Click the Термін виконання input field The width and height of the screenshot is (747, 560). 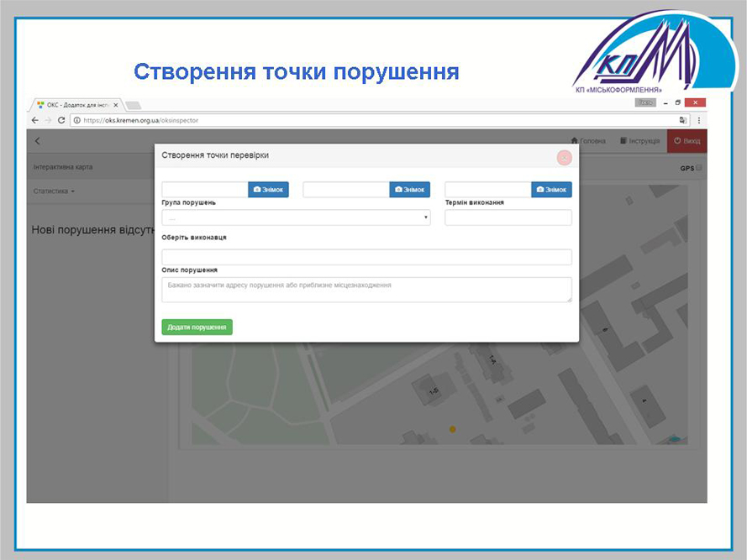click(x=508, y=217)
